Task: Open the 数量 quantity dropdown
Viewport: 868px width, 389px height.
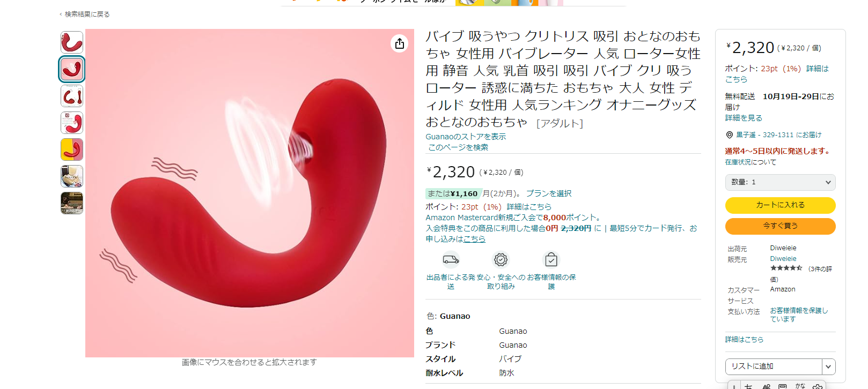Action: point(780,182)
